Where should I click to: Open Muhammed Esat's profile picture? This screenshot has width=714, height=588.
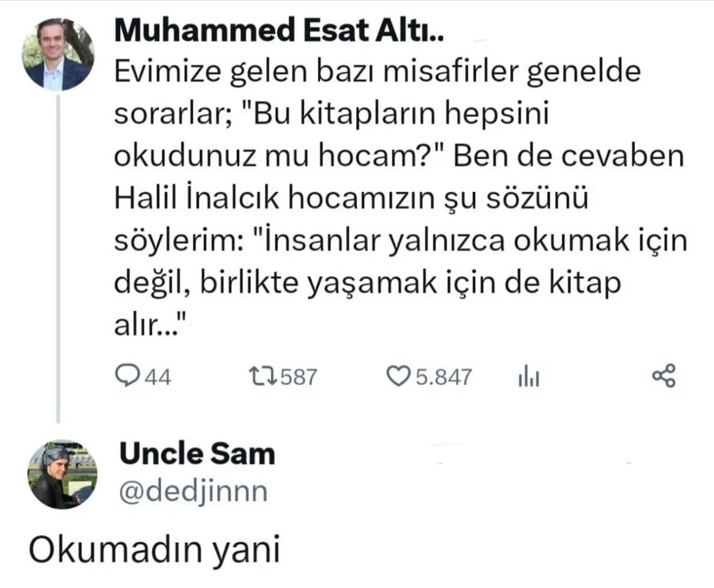59,54
